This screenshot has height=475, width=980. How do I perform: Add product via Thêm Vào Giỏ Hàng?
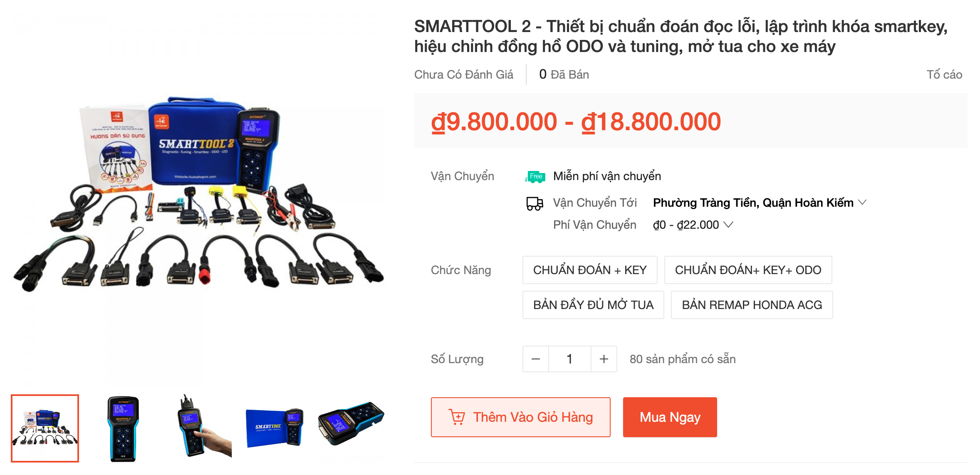point(521,417)
